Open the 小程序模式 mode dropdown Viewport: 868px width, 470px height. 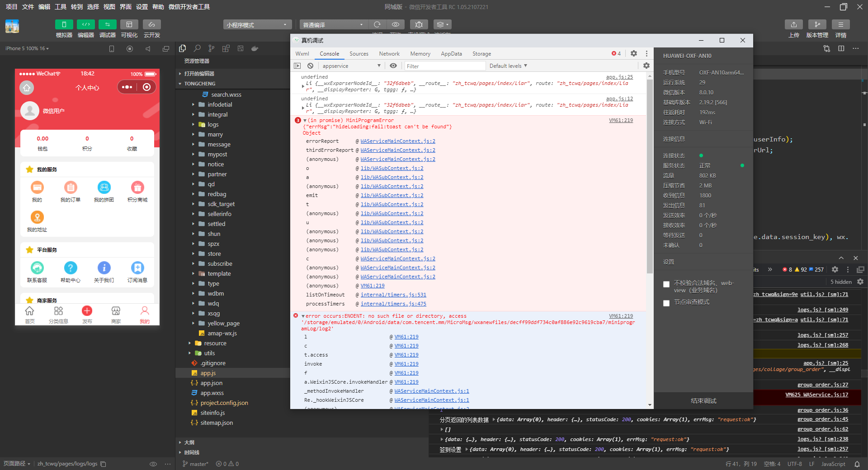(x=257, y=24)
